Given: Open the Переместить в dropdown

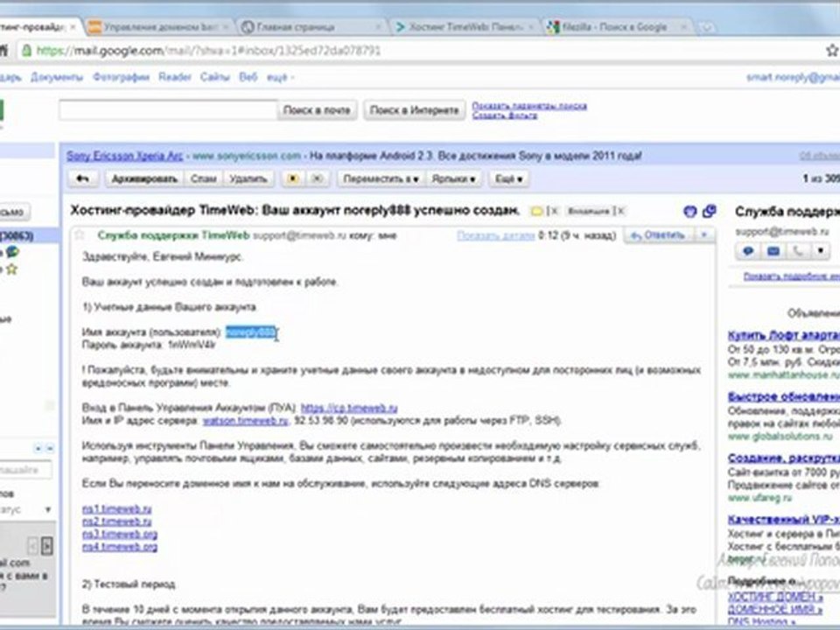Looking at the screenshot, I should click(381, 178).
